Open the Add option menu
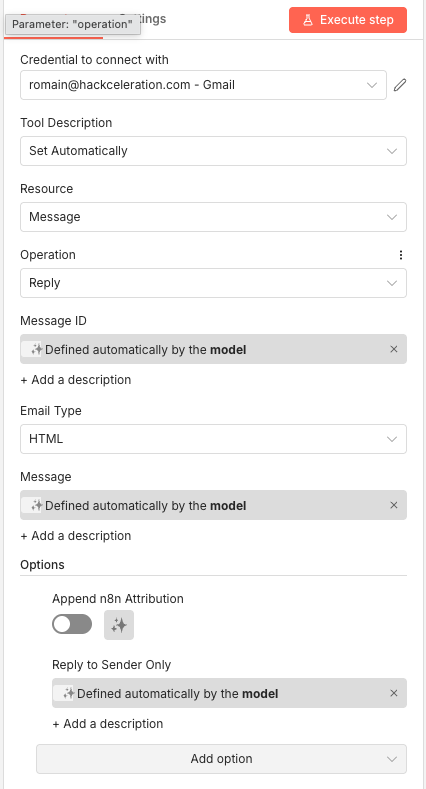This screenshot has width=426, height=789. (x=221, y=759)
